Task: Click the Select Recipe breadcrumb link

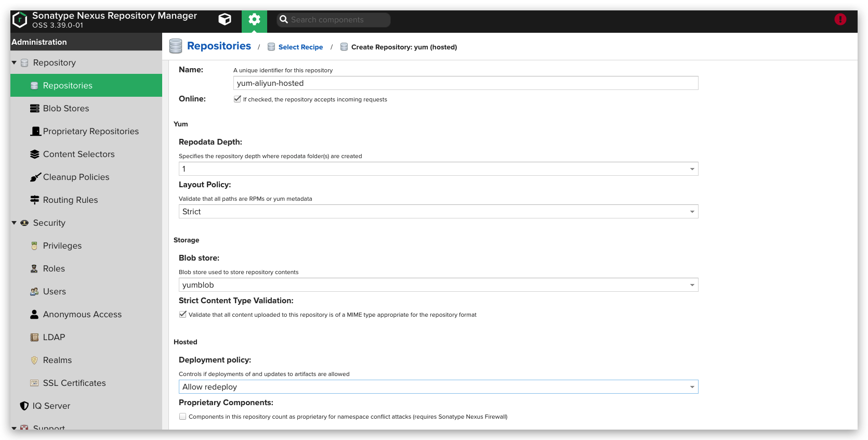Action: [x=300, y=47]
